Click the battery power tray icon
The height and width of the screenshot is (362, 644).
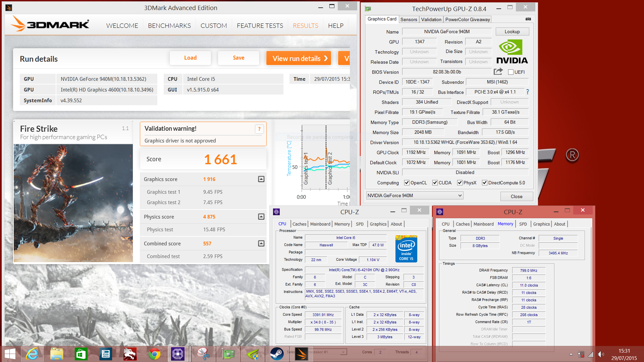tap(581, 354)
